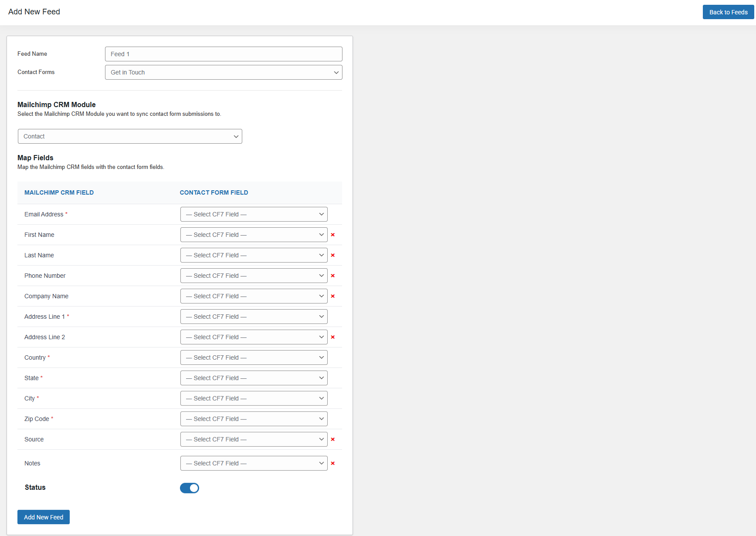Delete the Company Name mapping row
Image resolution: width=756 pixels, height=536 pixels.
pos(333,296)
